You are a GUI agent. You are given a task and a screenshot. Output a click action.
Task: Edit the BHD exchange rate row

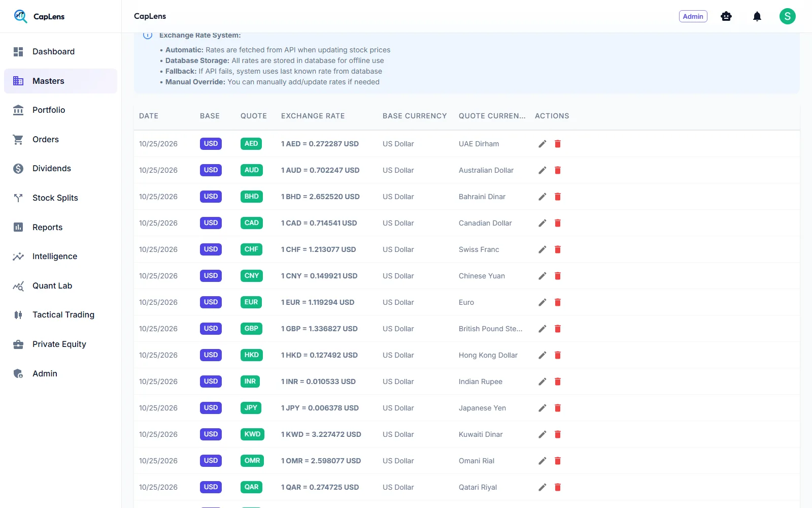point(543,197)
